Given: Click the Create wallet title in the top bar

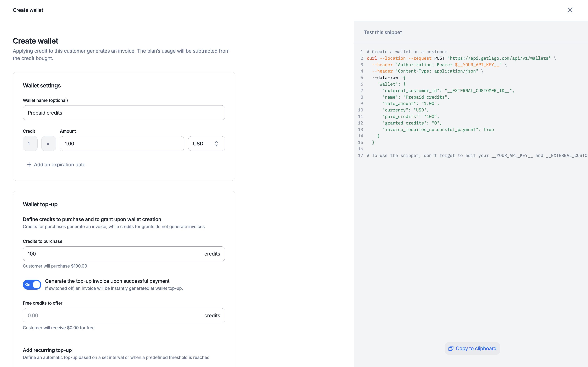Looking at the screenshot, I should coord(28,10).
